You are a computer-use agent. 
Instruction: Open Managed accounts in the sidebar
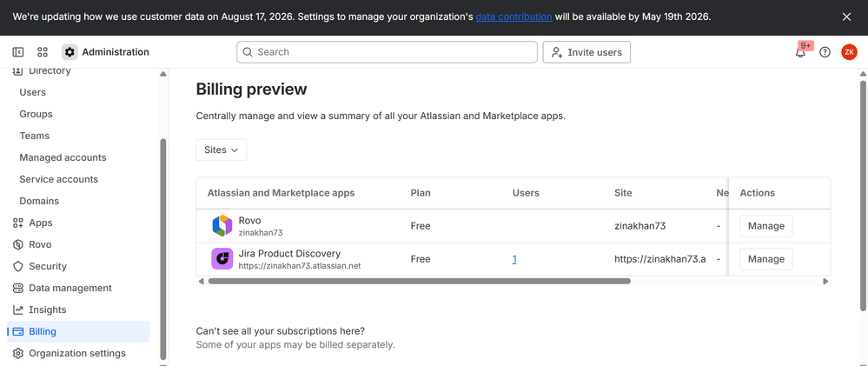63,157
